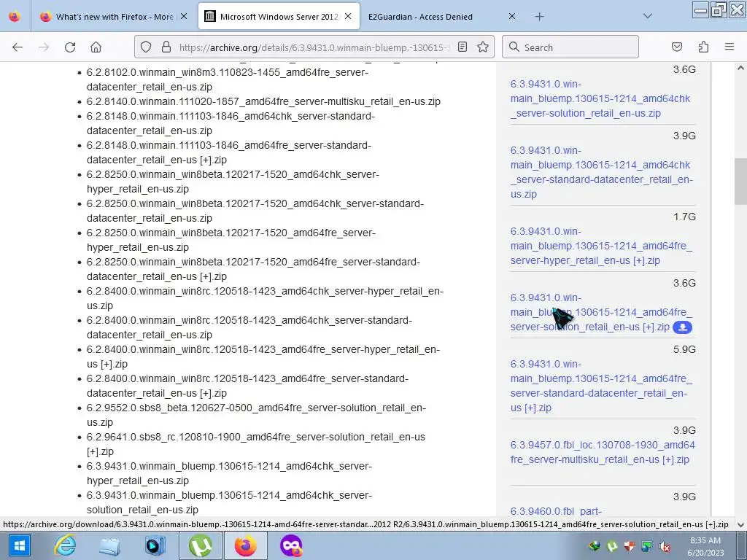Download amd64chk server-standard-datacenter zip link

pos(601,172)
